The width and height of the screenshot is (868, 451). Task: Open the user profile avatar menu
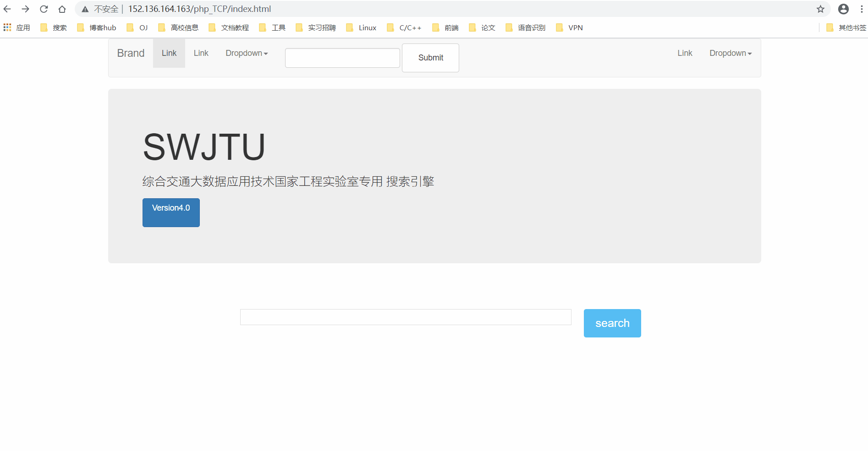(x=843, y=9)
